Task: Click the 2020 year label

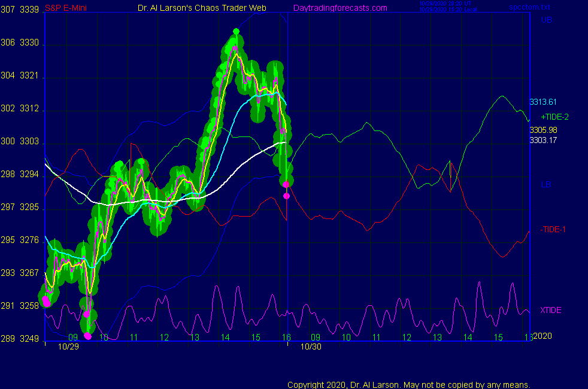Action: [x=542, y=336]
